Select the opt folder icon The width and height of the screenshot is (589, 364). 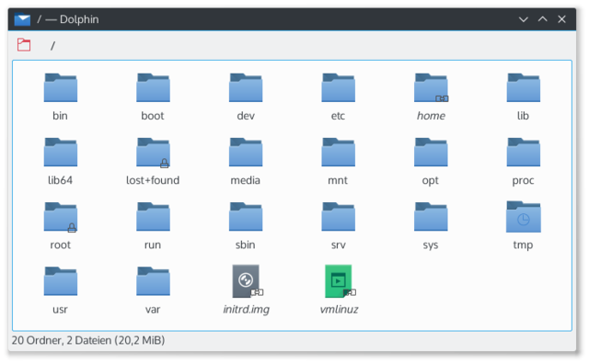[x=431, y=153]
